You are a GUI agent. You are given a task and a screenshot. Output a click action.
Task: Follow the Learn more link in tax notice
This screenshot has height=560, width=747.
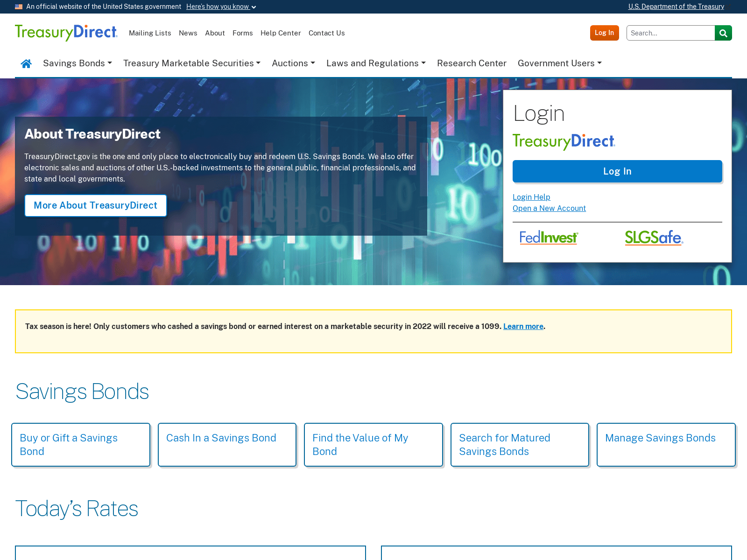point(523,326)
